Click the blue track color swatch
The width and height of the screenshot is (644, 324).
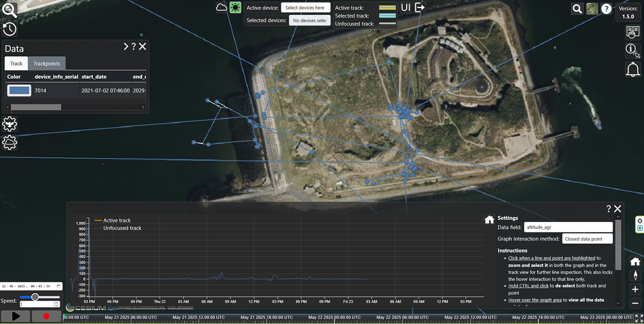(19, 91)
